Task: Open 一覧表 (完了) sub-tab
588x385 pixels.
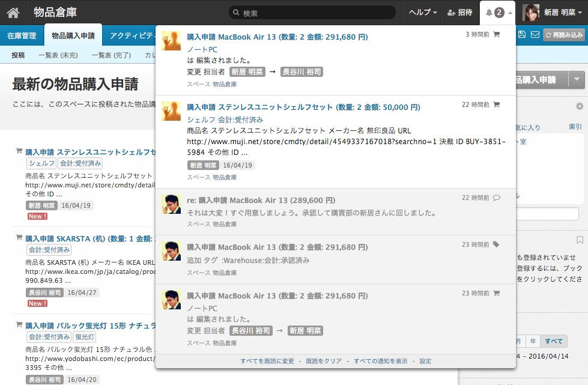Action: pos(111,55)
